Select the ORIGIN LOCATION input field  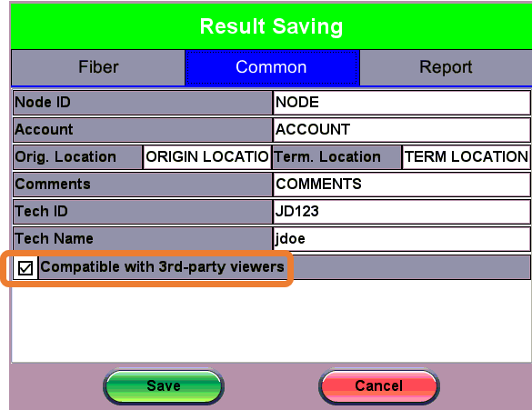207,157
